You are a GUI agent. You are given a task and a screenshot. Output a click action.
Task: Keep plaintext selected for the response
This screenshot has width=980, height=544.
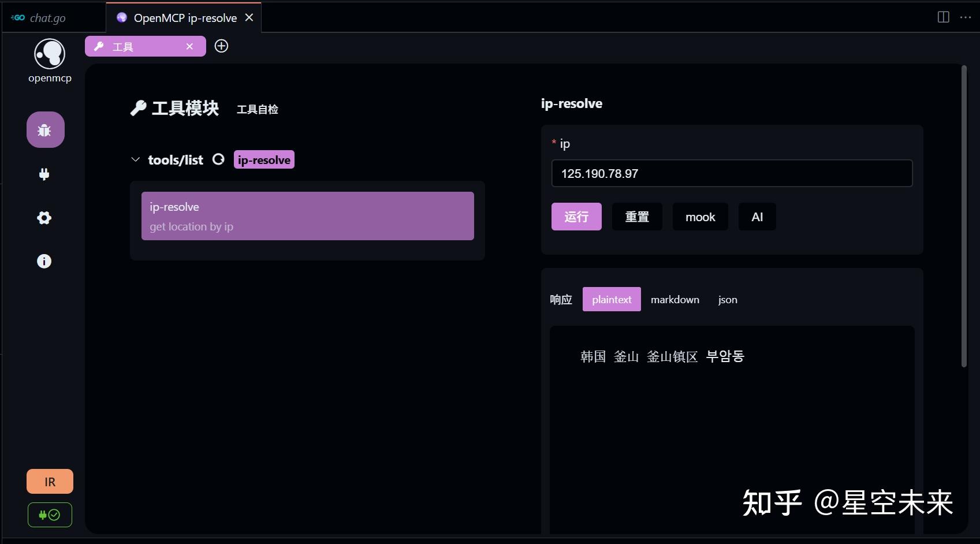(x=611, y=299)
